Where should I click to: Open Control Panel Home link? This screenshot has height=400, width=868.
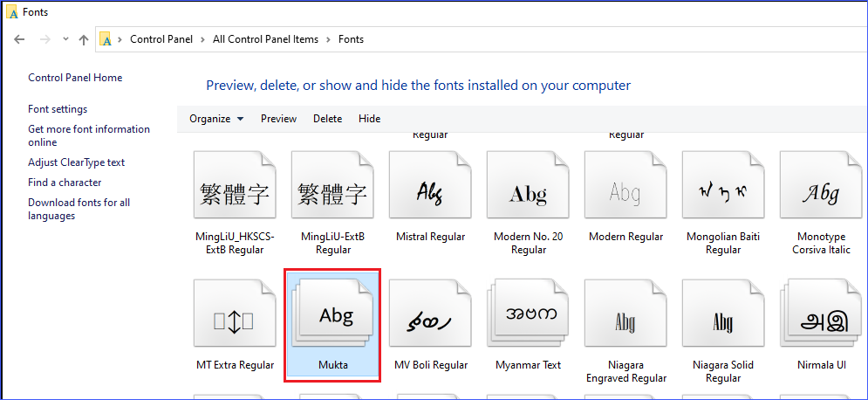click(75, 78)
